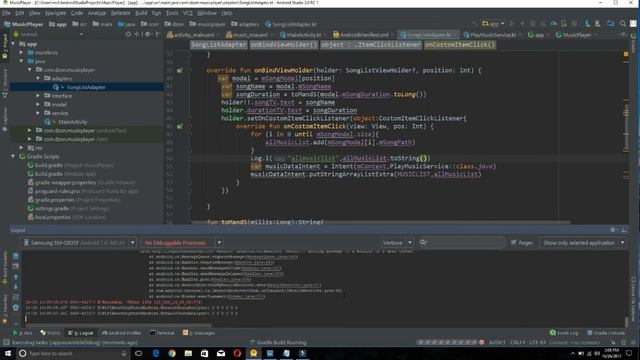Click the Logcat horizontal scrollbar
This screenshot has width=640, height=360.
pyautogui.click(x=118, y=325)
